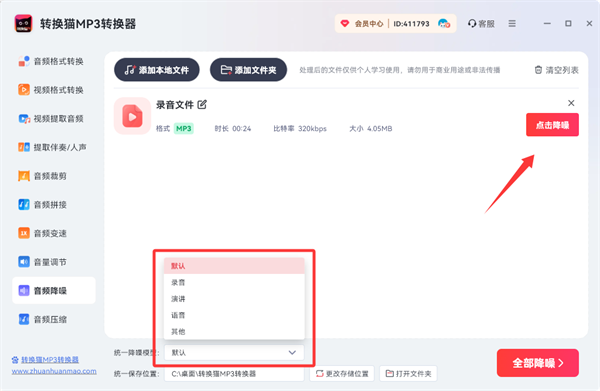Click the 点击降噪 button
600x391 pixels.
click(552, 125)
